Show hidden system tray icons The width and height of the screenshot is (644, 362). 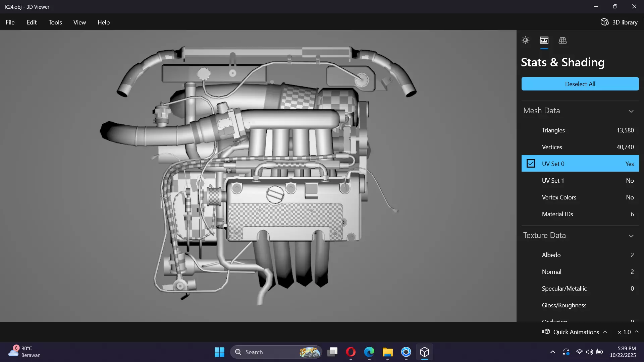click(x=553, y=352)
